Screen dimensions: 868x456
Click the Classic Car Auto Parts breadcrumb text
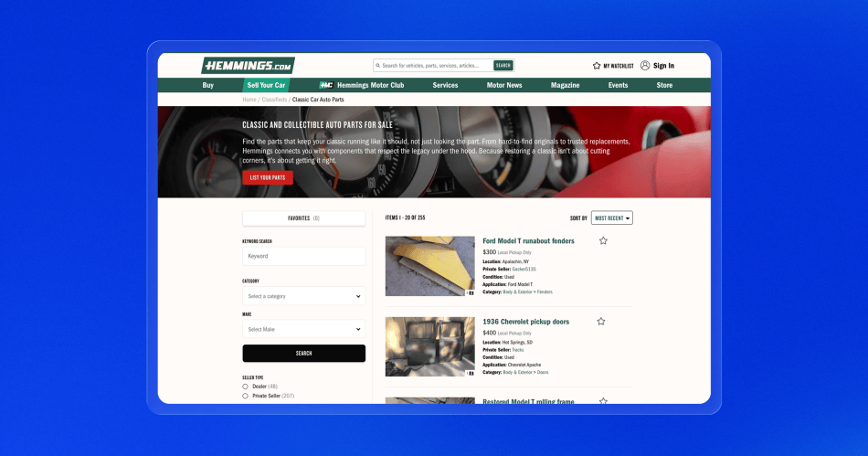pos(318,100)
